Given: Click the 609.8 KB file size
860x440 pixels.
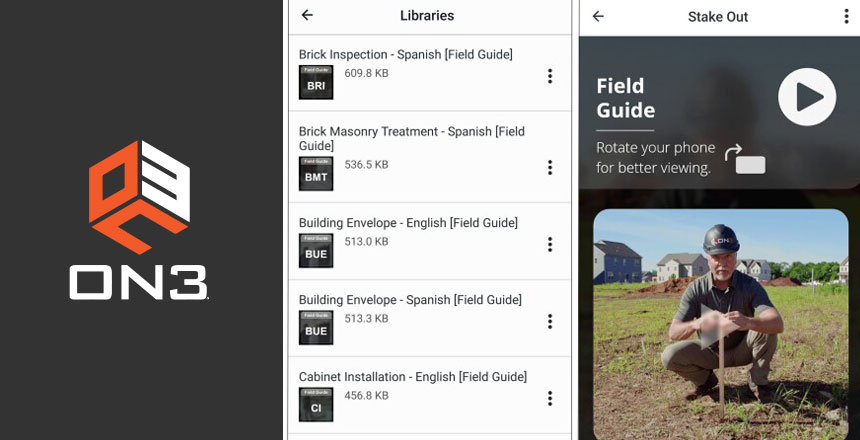Looking at the screenshot, I should 366,73.
